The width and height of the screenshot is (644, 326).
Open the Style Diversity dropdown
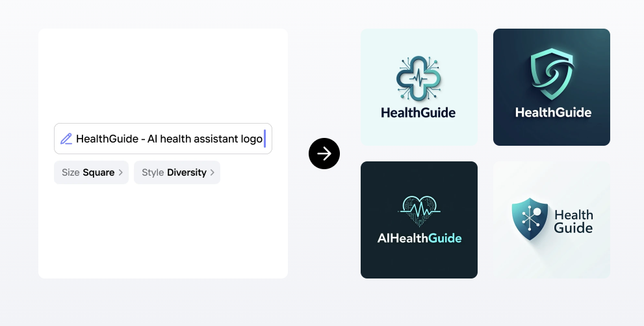tap(177, 172)
